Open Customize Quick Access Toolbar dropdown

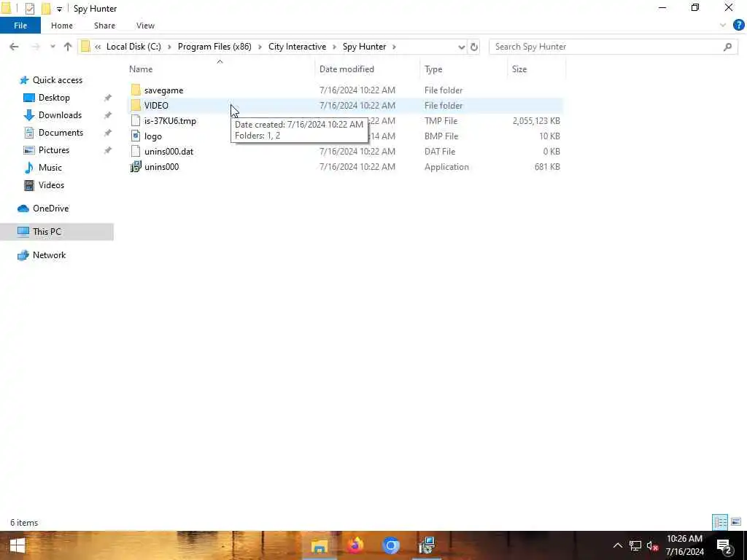[x=59, y=9]
